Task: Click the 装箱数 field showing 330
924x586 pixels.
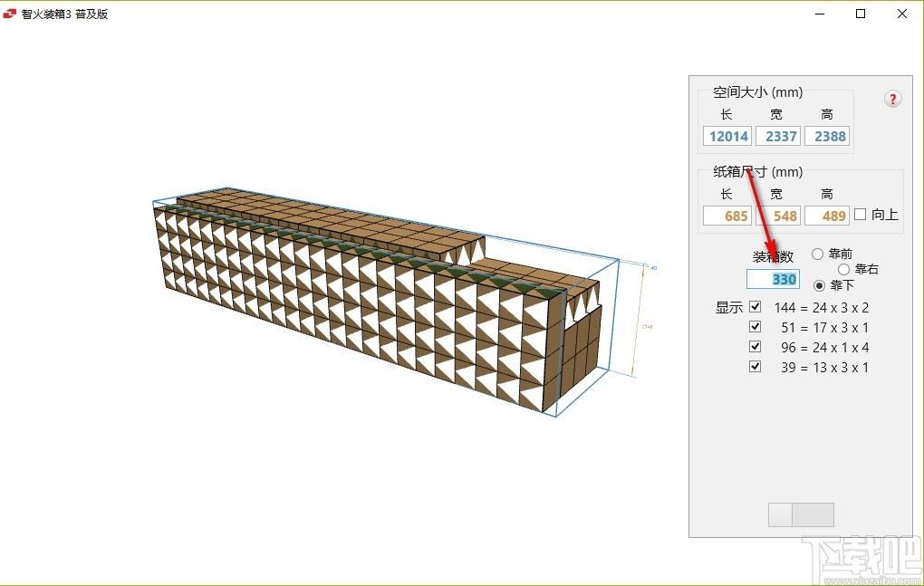Action: pyautogui.click(x=773, y=279)
